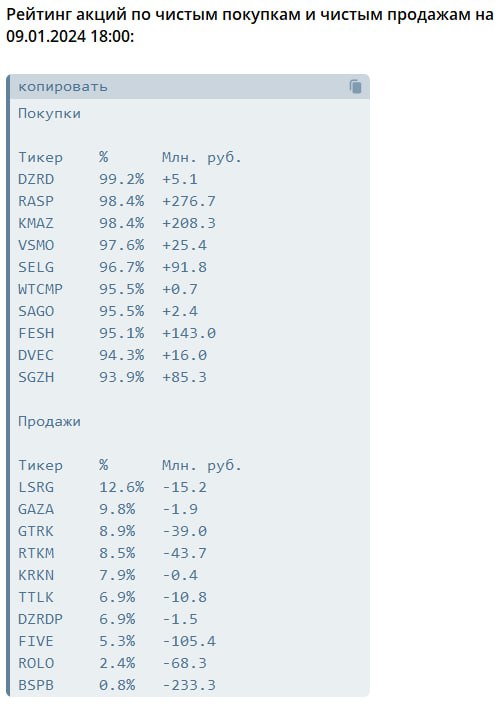The width and height of the screenshot is (502, 704).
Task: Click the ROLO ticker entry
Action: pos(36,663)
